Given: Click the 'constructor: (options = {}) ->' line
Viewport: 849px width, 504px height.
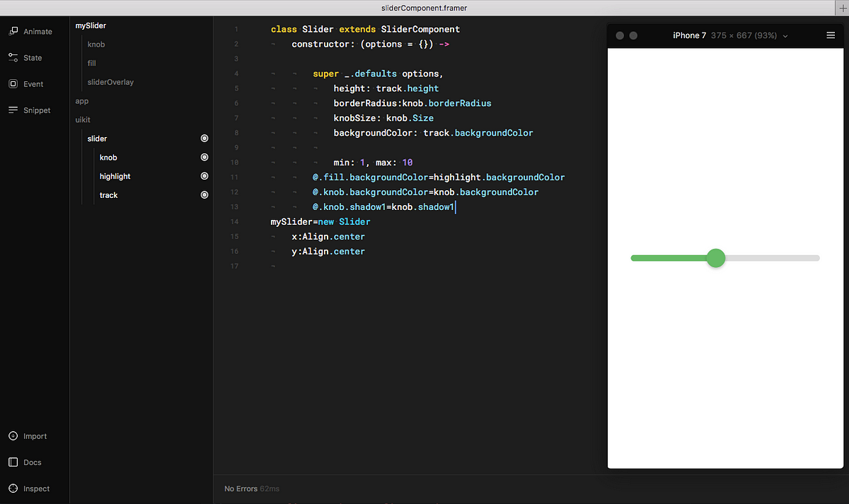Looking at the screenshot, I should tap(371, 44).
